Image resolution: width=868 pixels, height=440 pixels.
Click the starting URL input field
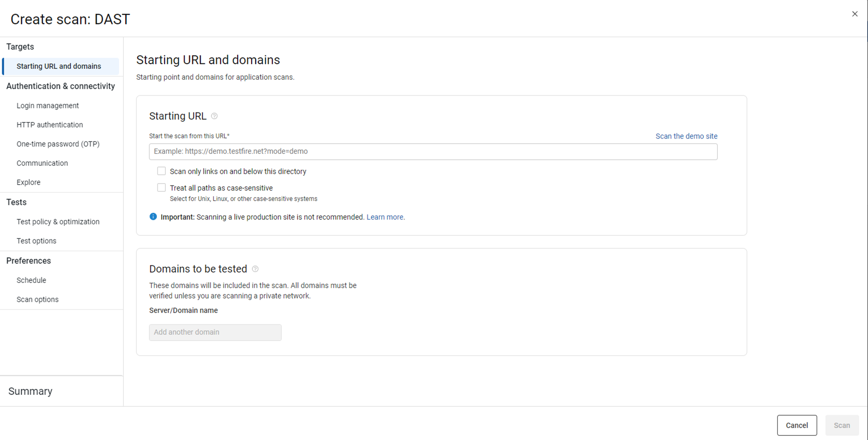[x=433, y=151]
